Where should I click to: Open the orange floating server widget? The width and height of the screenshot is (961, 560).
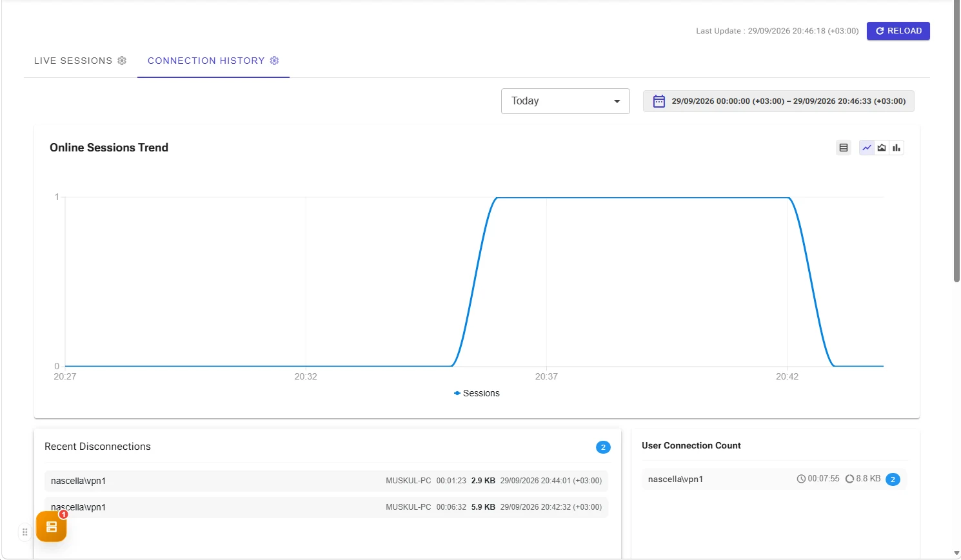click(52, 526)
